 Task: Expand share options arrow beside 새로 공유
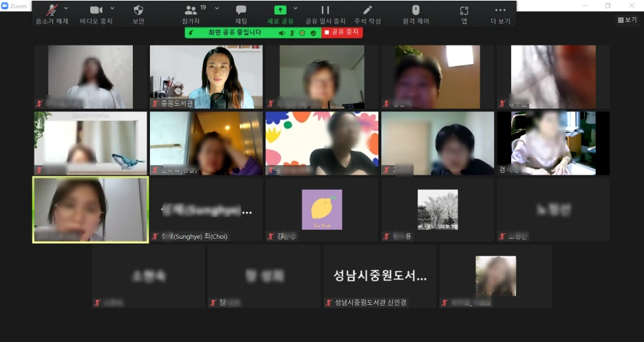click(x=295, y=8)
